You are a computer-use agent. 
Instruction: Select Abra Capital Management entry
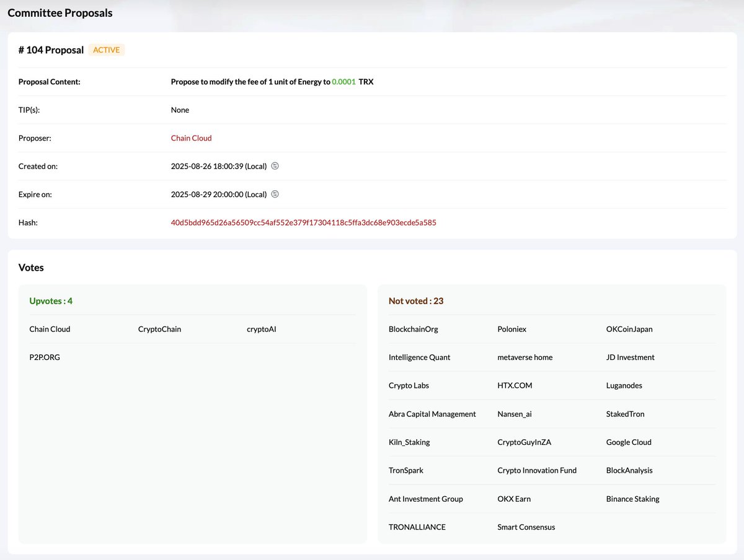click(x=432, y=414)
